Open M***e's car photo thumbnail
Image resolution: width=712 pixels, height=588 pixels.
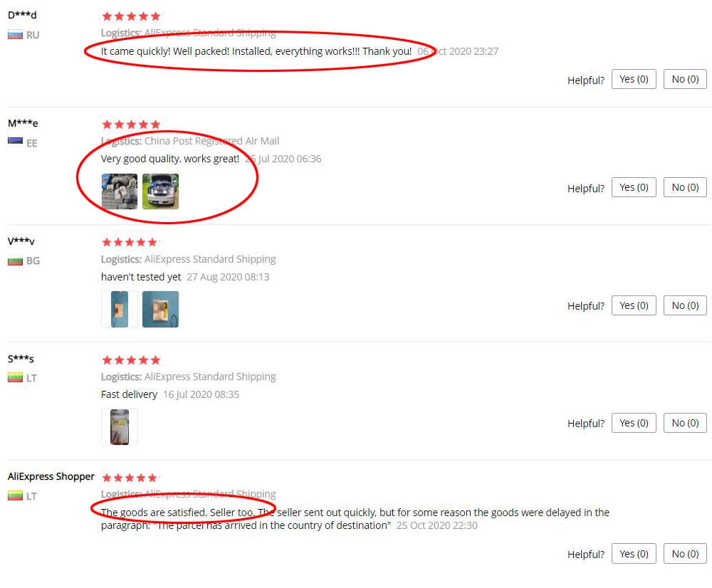click(160, 191)
